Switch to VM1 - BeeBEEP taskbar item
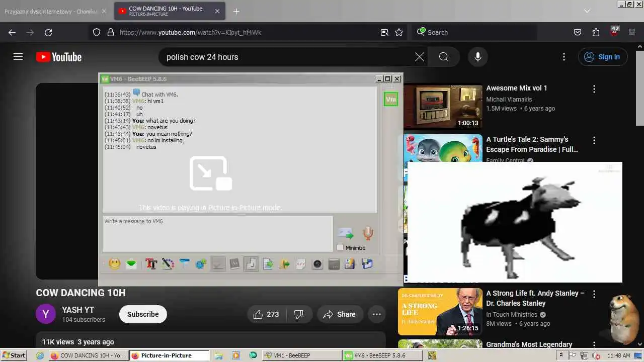644x362 pixels. pyautogui.click(x=301, y=355)
